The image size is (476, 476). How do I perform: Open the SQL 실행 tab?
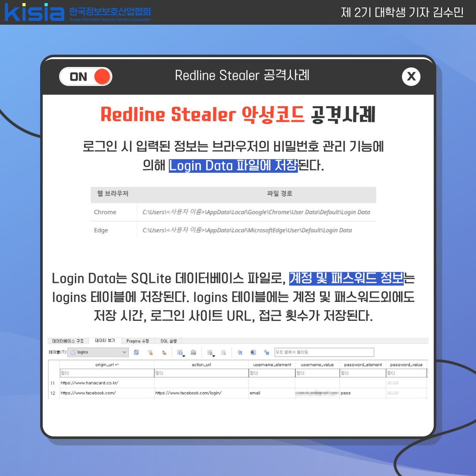click(x=169, y=341)
